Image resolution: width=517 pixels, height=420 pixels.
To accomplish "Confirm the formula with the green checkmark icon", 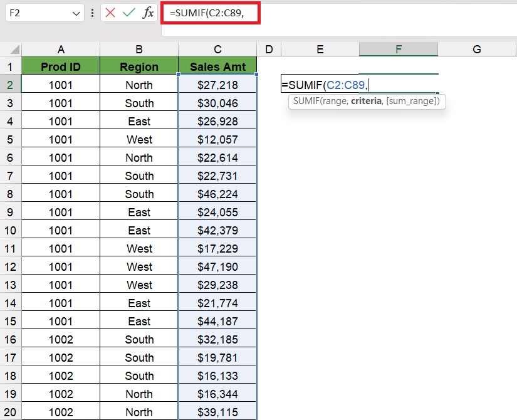I will [128, 13].
